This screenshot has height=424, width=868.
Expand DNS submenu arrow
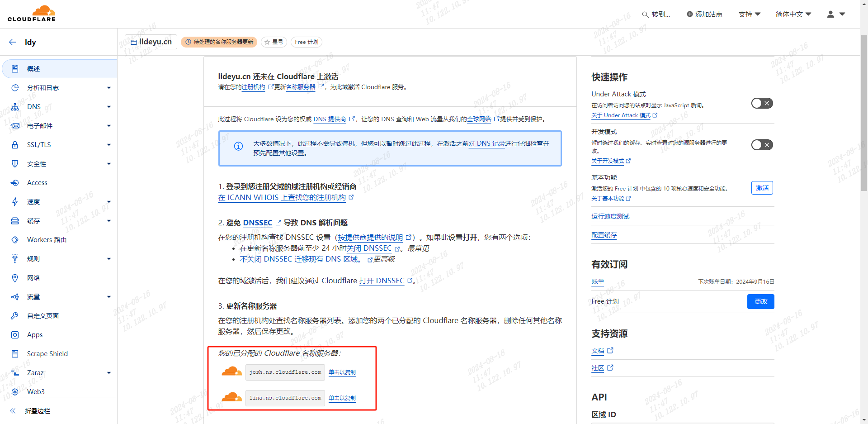coord(109,107)
